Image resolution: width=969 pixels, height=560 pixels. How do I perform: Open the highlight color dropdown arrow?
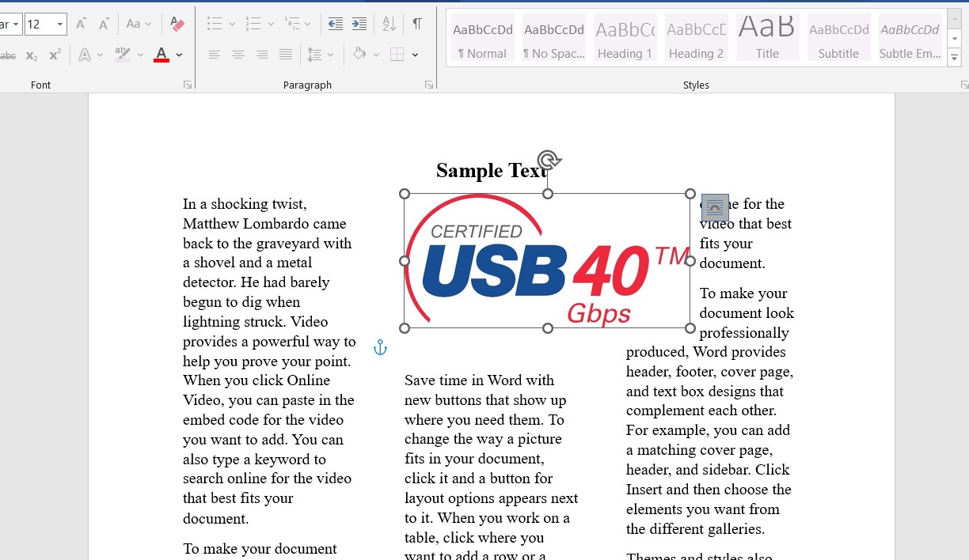[x=140, y=55]
